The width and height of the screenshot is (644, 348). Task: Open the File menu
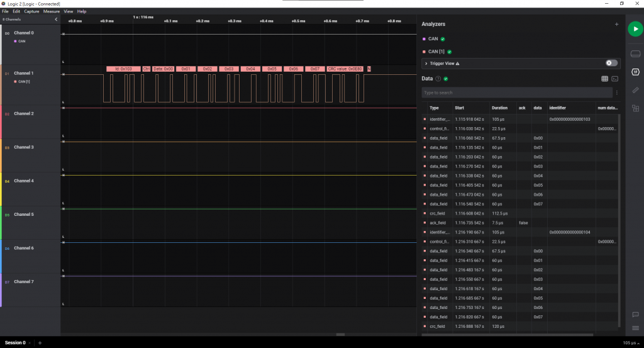click(5, 11)
